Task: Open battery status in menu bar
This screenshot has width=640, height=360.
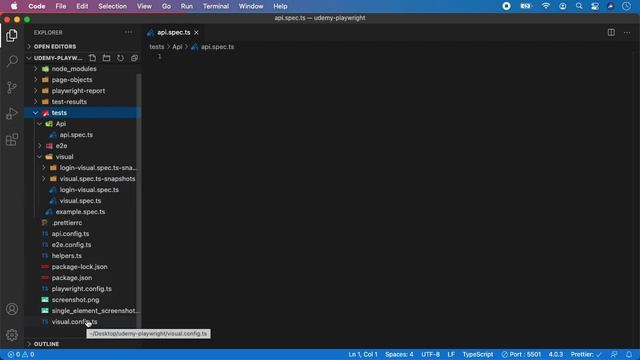Action: 526,6
